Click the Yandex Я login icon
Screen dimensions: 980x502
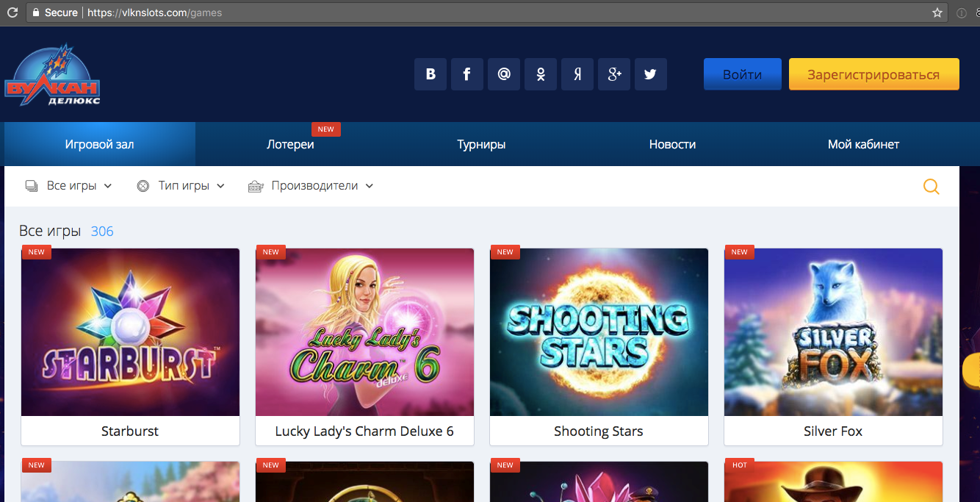pyautogui.click(x=577, y=74)
